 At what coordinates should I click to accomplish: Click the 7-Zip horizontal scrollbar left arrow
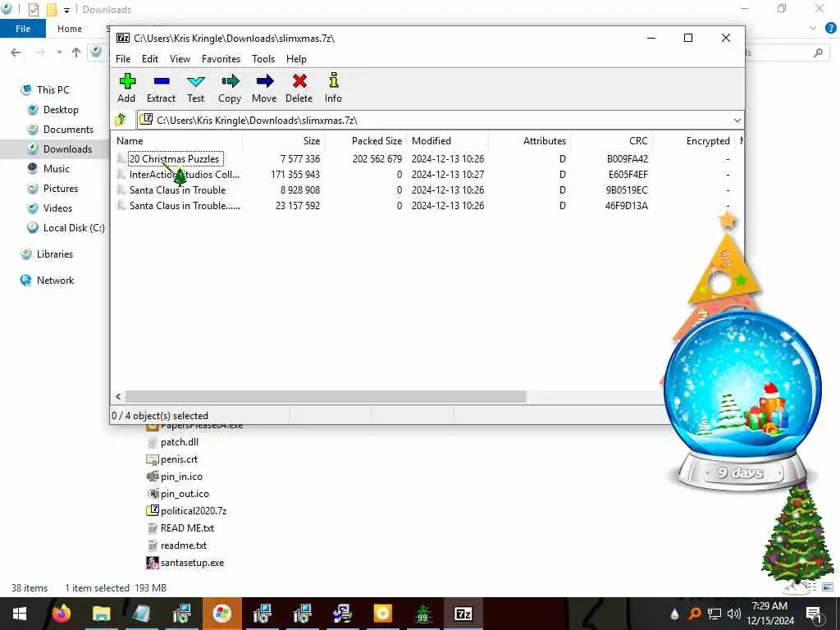(x=118, y=397)
